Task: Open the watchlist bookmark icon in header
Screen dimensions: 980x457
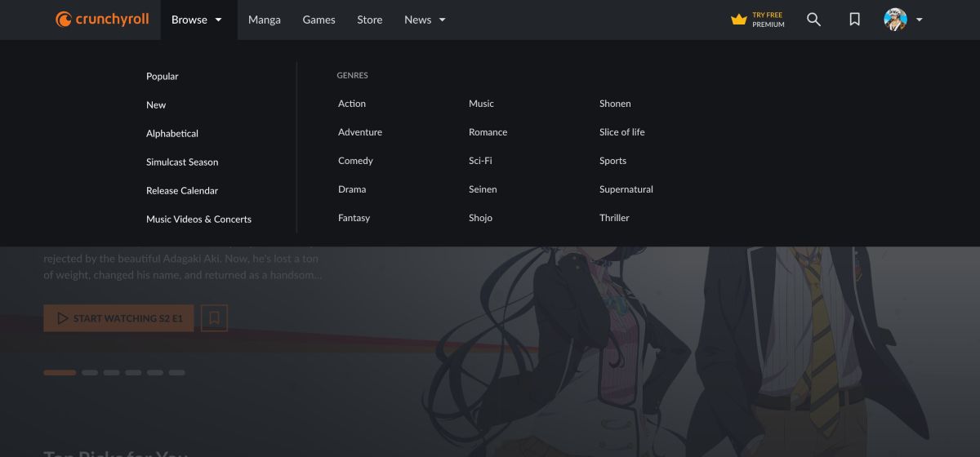Action: point(854,20)
